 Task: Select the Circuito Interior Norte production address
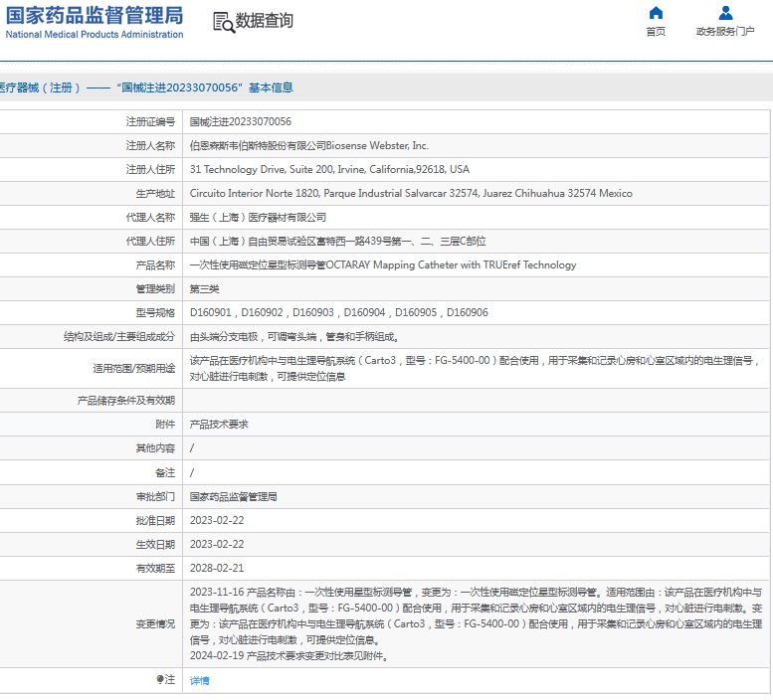point(411,194)
